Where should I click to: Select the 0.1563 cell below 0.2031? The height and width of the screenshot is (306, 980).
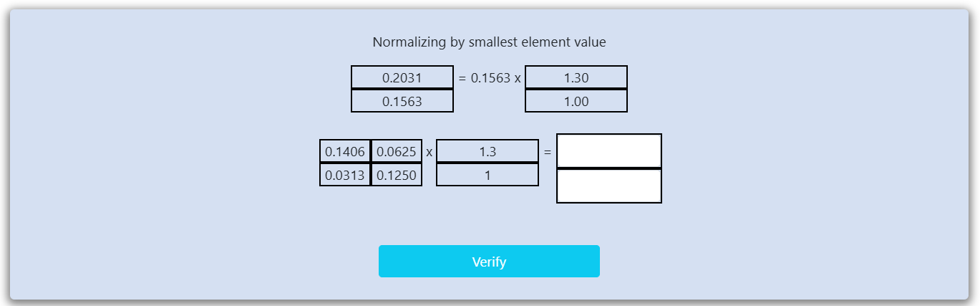[402, 101]
